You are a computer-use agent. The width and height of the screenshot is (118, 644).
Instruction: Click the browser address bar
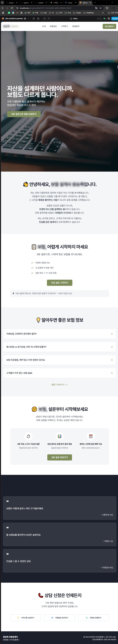click(x=55, y=8)
